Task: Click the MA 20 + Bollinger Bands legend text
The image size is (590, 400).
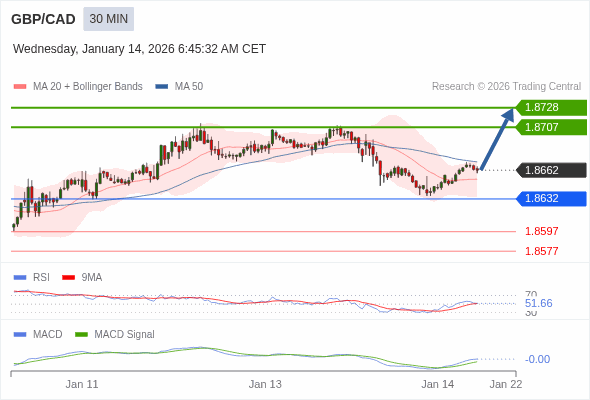Action: click(88, 87)
